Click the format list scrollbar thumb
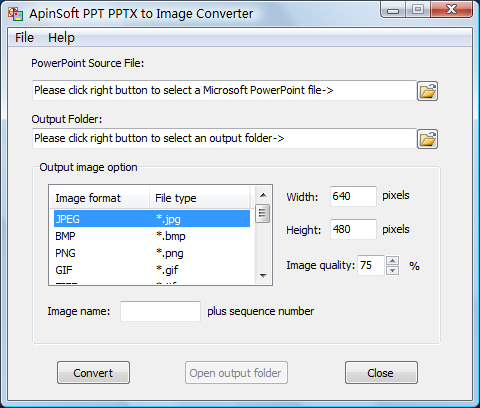The image size is (480, 408). pyautogui.click(x=263, y=213)
